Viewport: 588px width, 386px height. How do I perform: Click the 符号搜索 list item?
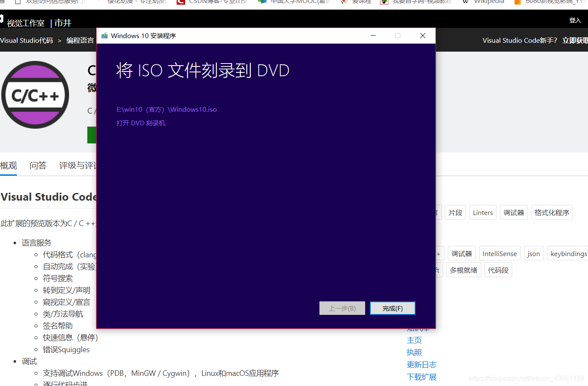(58, 278)
